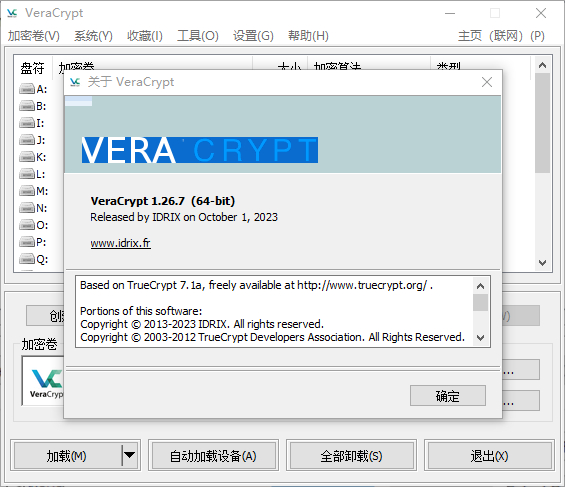This screenshot has width=565, height=487.
Task: Minimize the main VeraCrypt window
Action: pyautogui.click(x=450, y=13)
